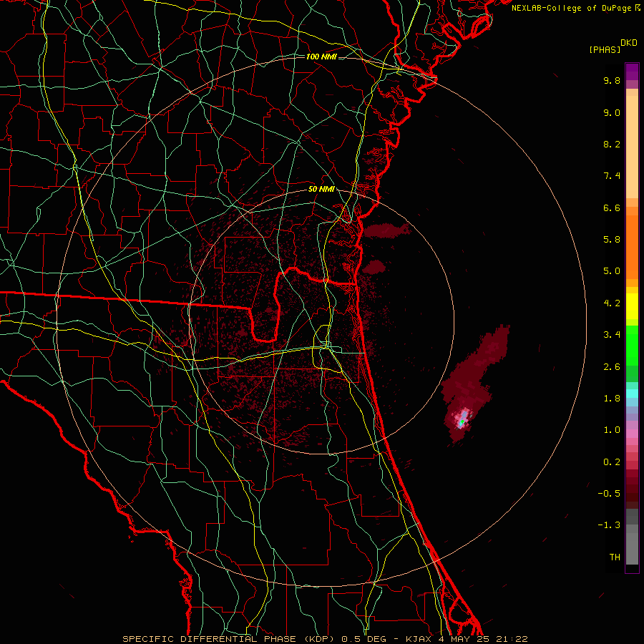Click the yellow segment of the color bar
644x644 pixels.
[632, 306]
